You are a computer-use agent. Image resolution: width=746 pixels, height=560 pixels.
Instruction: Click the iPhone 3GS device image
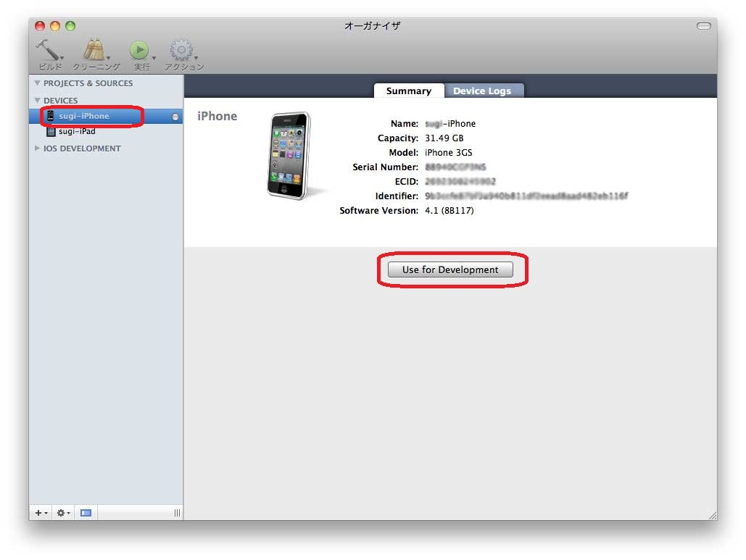click(x=289, y=155)
